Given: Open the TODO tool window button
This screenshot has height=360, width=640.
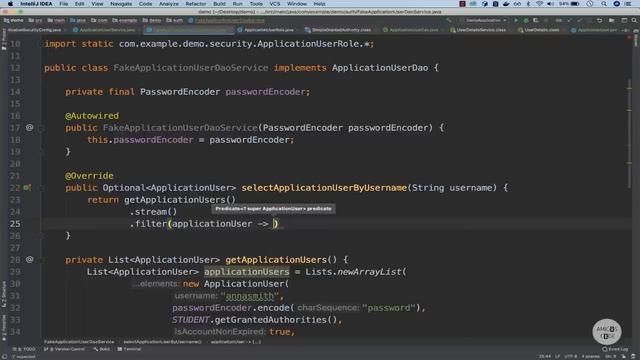Looking at the screenshot, I should coord(24,349).
